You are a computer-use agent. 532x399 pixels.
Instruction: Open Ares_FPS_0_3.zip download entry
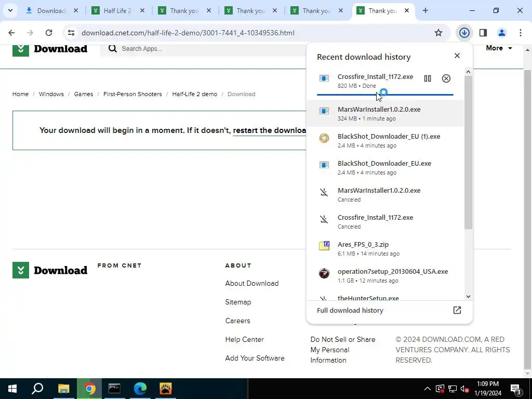385,249
